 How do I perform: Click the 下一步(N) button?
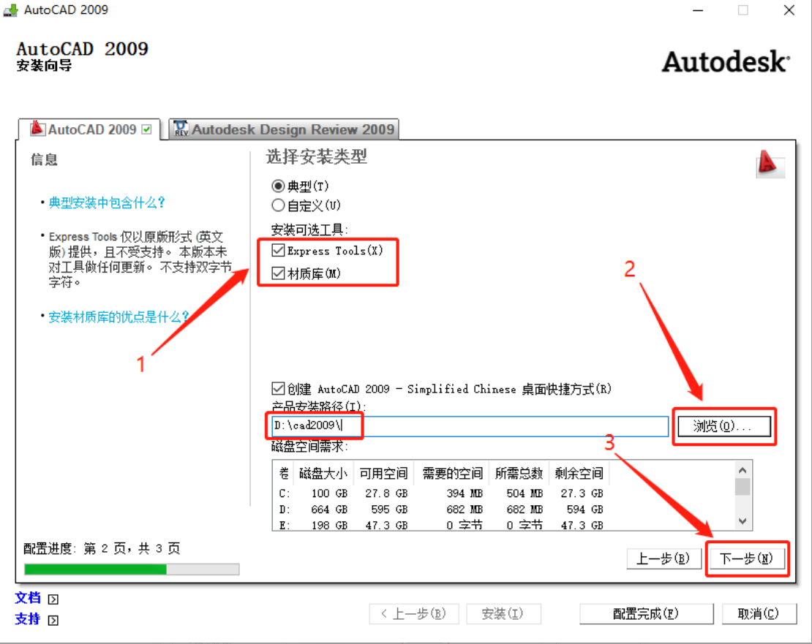(x=747, y=558)
